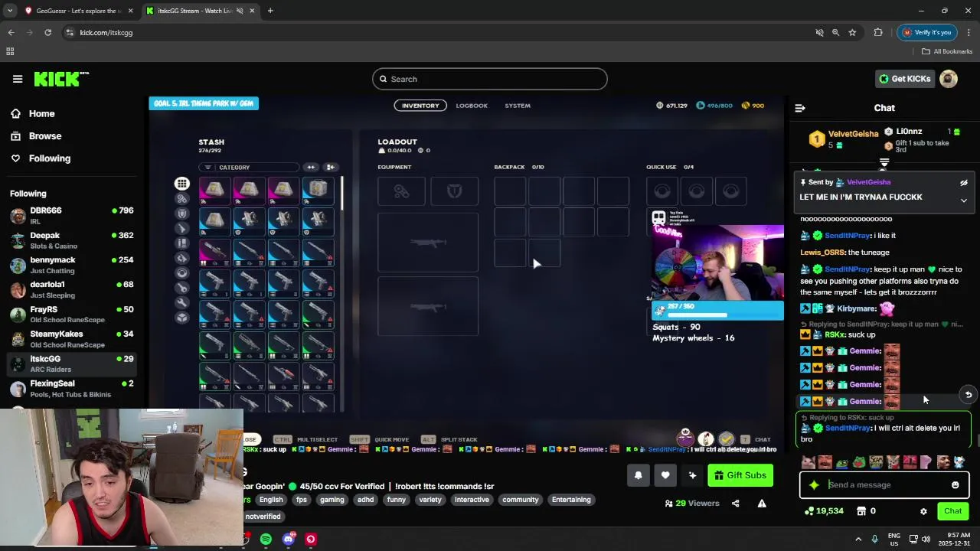The image size is (980, 551).
Task: Open browser extensions puzzle icon
Action: tap(878, 32)
